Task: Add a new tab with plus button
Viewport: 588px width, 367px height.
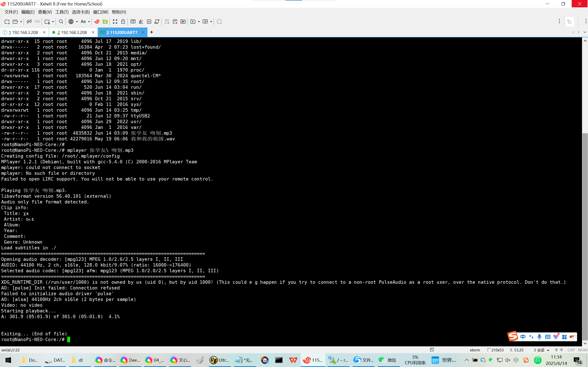Action: [x=151, y=32]
